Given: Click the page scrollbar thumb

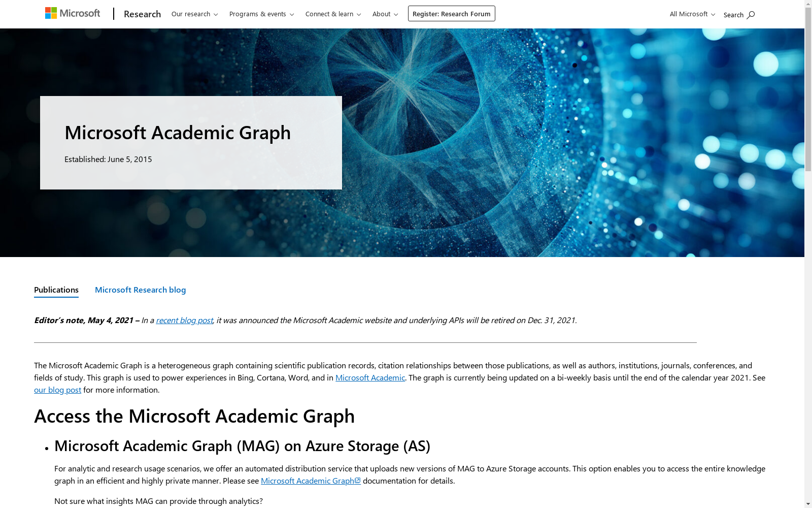Looking at the screenshot, I should [x=808, y=89].
